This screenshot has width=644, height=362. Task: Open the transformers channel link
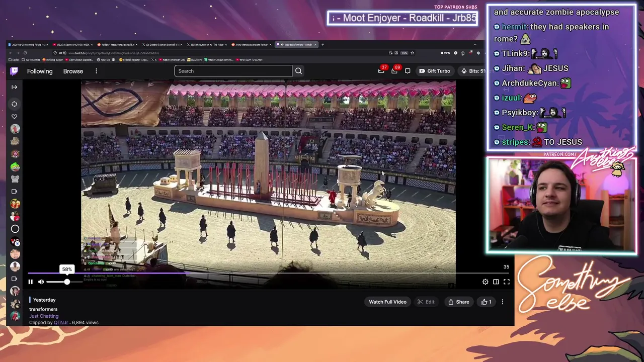tap(43, 309)
